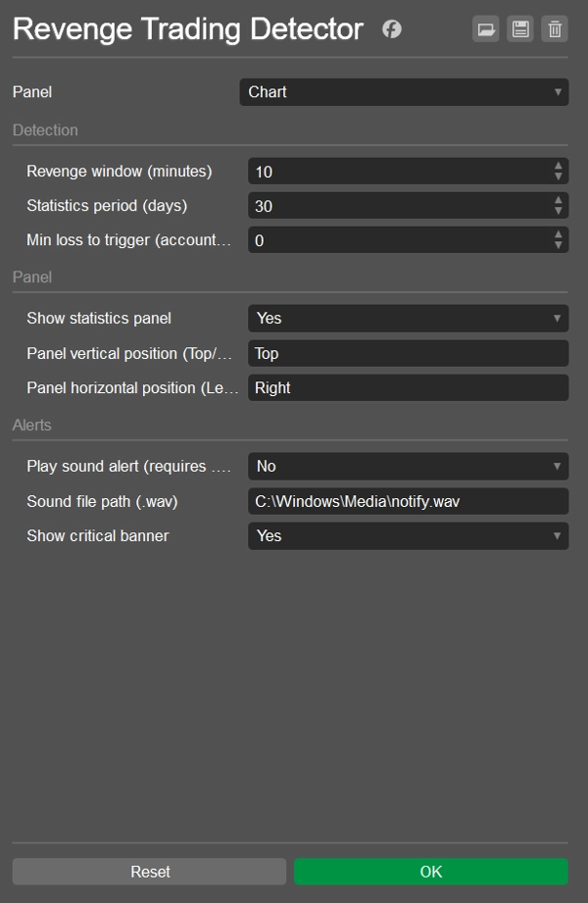Open the Panel dropdown showing Chart
Image resolution: width=588 pixels, height=903 pixels.
[x=402, y=91]
